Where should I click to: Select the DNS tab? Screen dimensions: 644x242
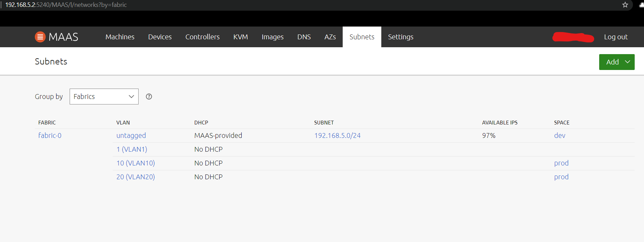304,37
